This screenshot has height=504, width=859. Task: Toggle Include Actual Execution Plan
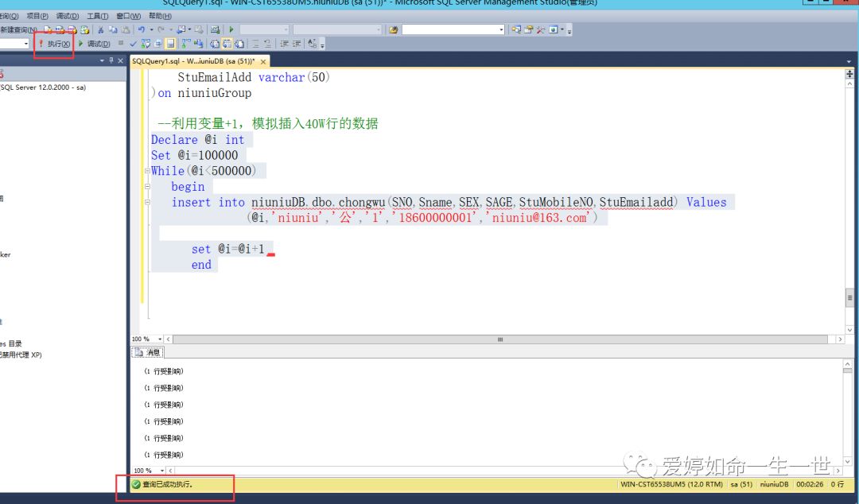tap(186, 43)
